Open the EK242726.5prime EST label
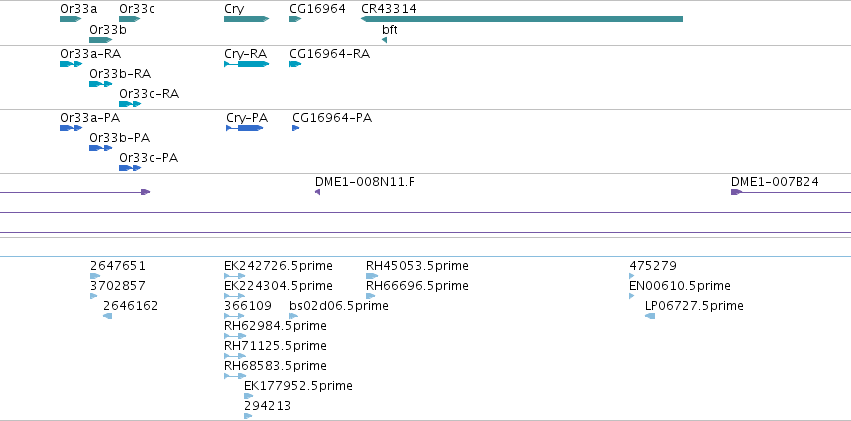 point(278,266)
